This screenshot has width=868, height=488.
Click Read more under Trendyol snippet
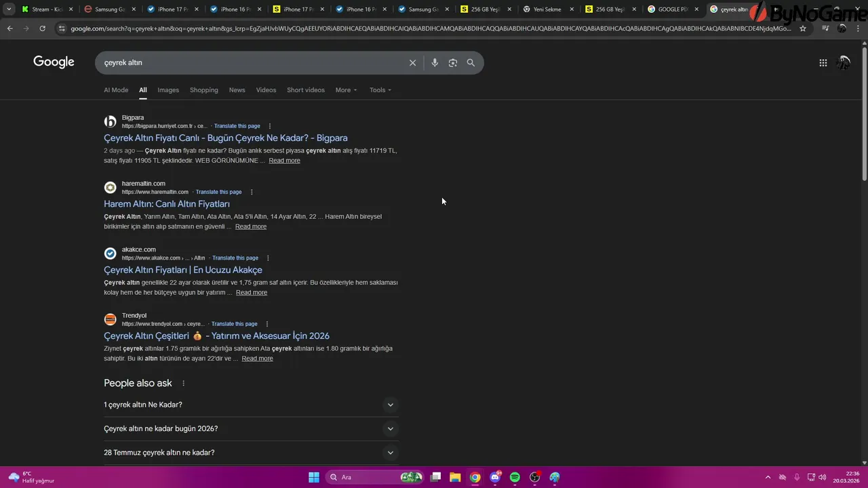[258, 359]
